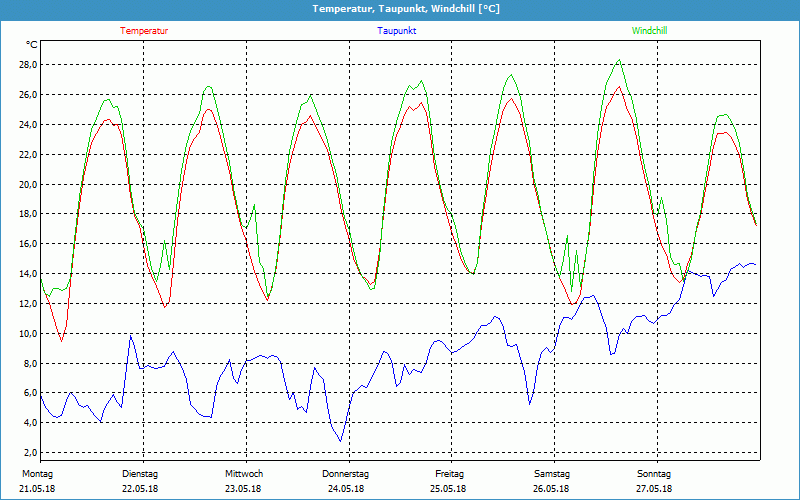Click the Samstag day label
Viewport: 800px width, 500px height.
pos(552,474)
